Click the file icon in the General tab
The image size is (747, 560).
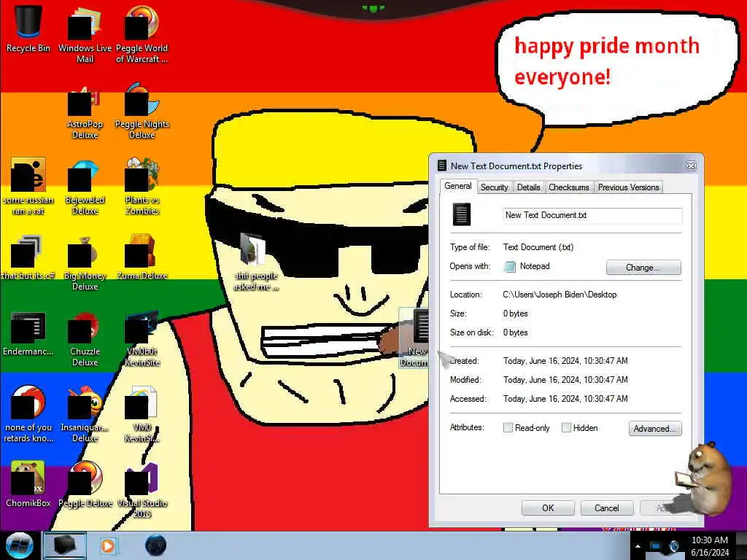tap(461, 214)
